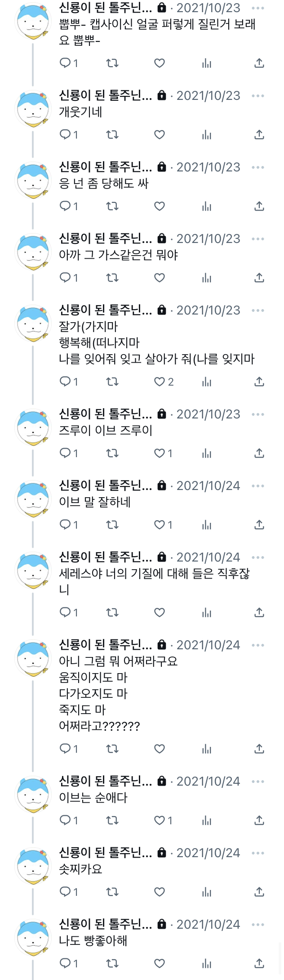Open username link on '이브 말 잘하네' tweet
Viewport: 284px width, 980px height.
point(106,485)
